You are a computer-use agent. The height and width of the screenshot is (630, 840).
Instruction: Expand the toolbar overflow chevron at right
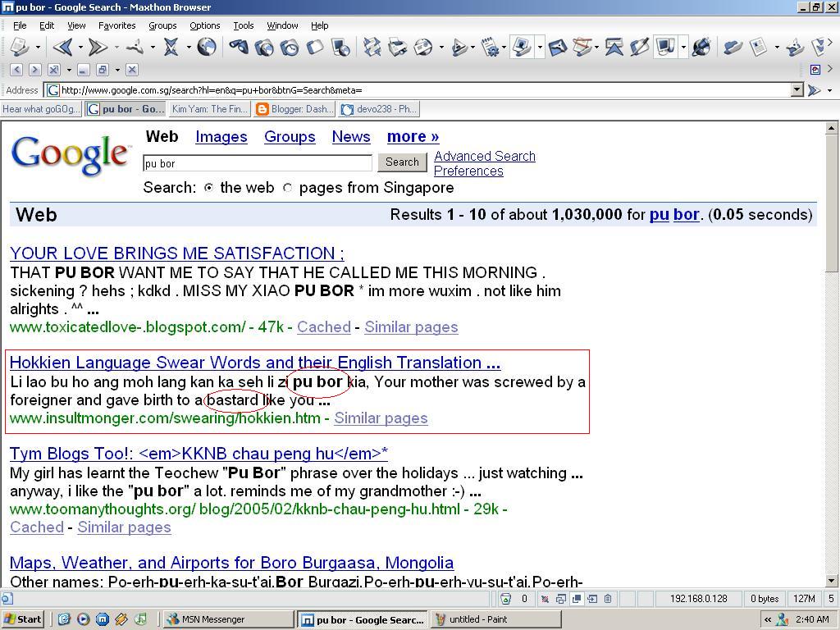coord(830,41)
